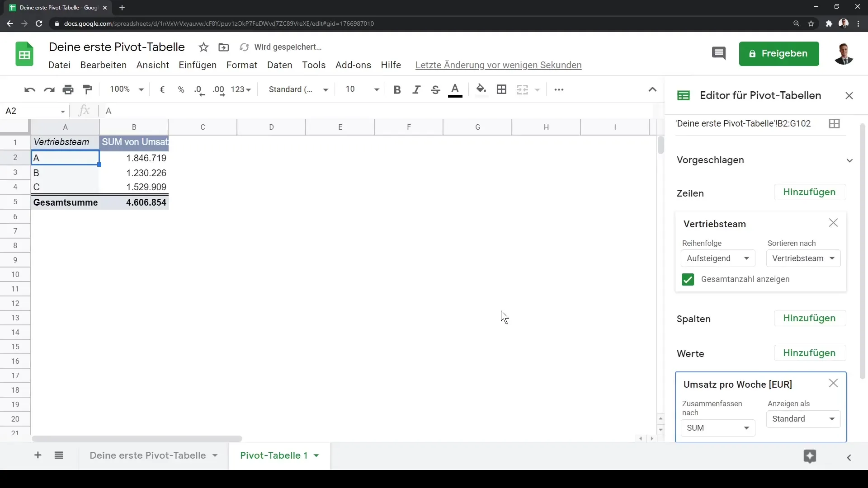Show all sheets list
The image size is (868, 488).
pos(59,455)
